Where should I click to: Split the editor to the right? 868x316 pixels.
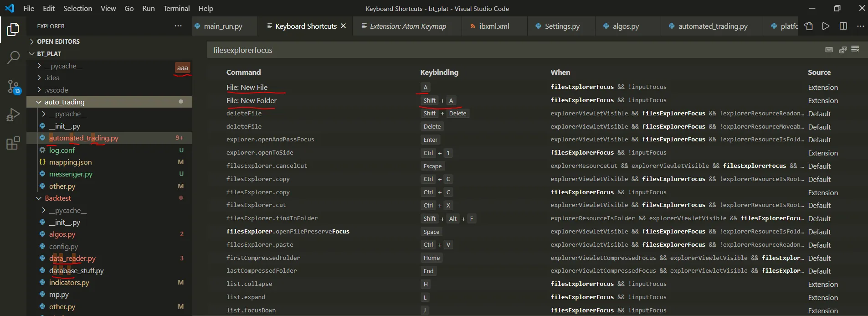843,26
